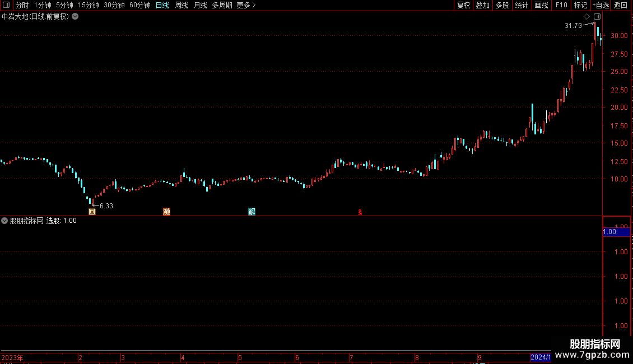Click the 选股: 1.00 indicator value
This screenshot has width=633, height=364.
point(62,221)
